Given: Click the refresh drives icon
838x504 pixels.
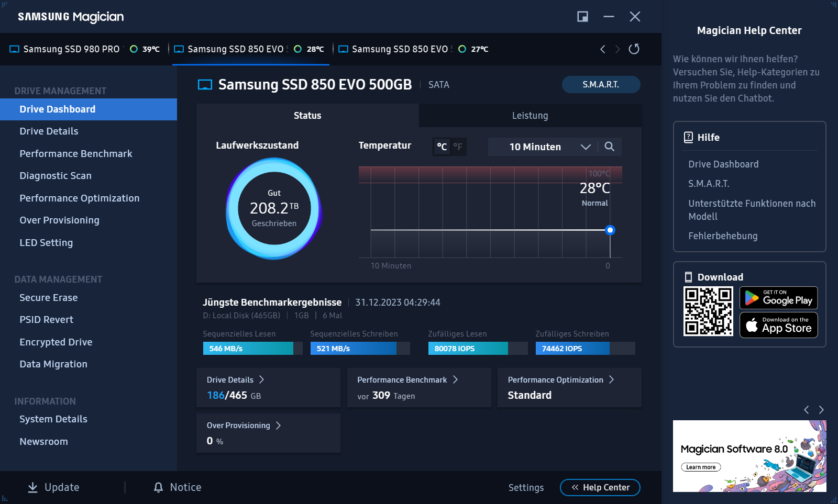Looking at the screenshot, I should point(634,49).
